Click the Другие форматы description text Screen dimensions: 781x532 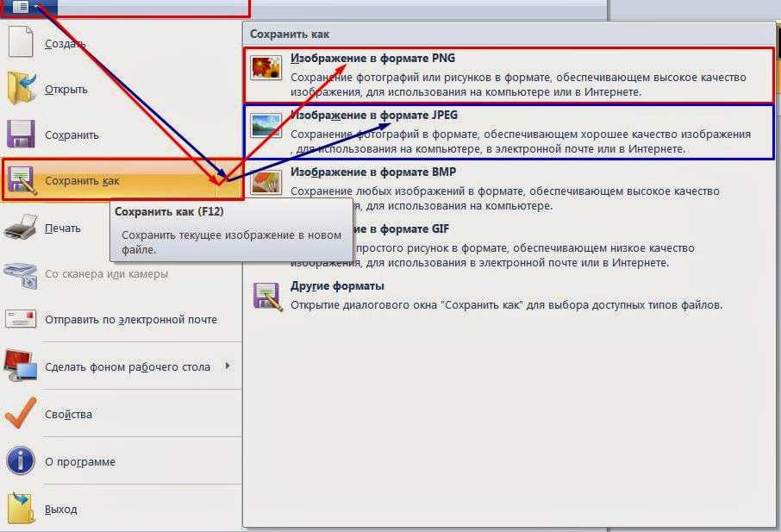[x=507, y=305]
